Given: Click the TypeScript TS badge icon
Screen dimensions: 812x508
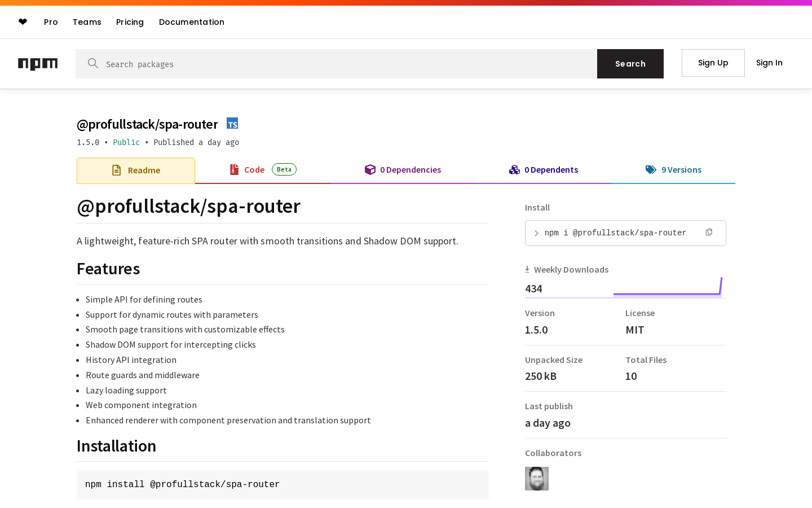Looking at the screenshot, I should pos(232,124).
